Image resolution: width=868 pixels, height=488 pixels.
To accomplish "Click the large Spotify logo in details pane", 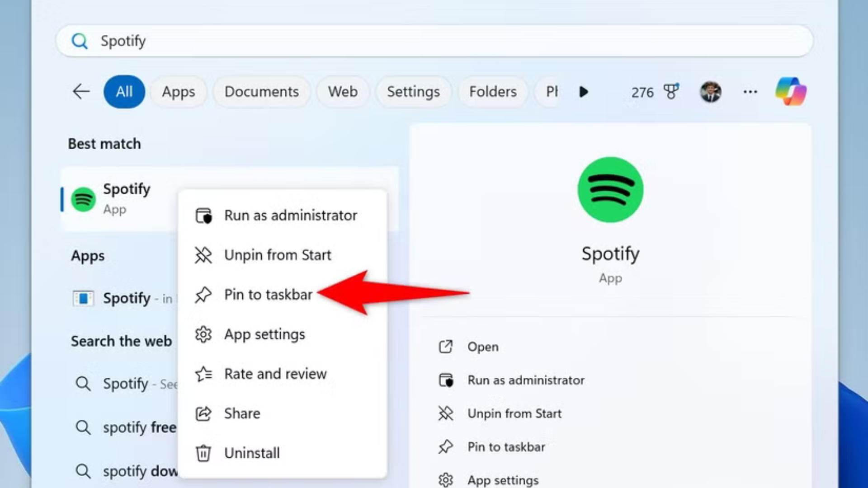I will [610, 190].
